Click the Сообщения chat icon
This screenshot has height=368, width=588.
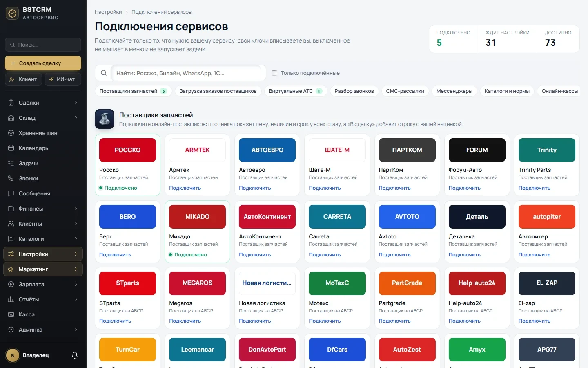tap(11, 193)
